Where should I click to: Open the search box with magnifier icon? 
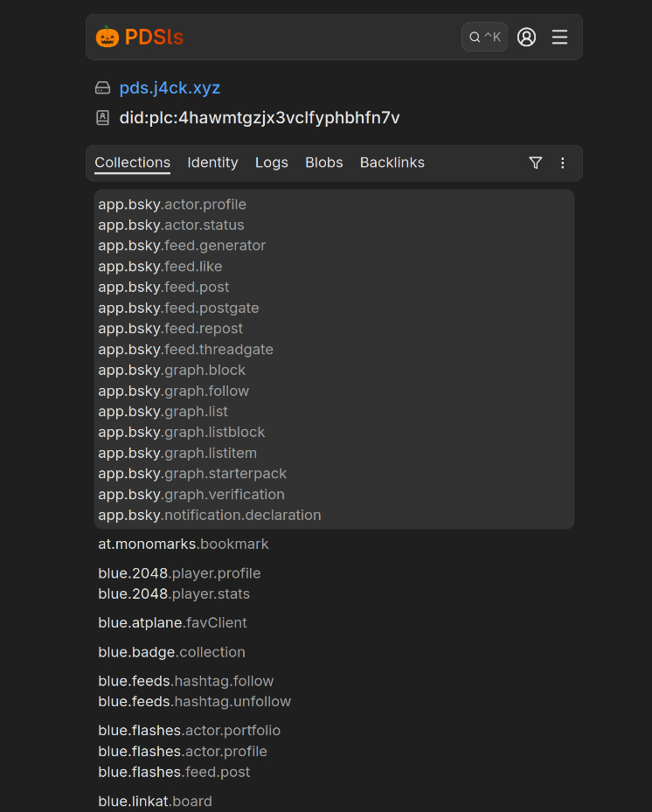tap(484, 37)
